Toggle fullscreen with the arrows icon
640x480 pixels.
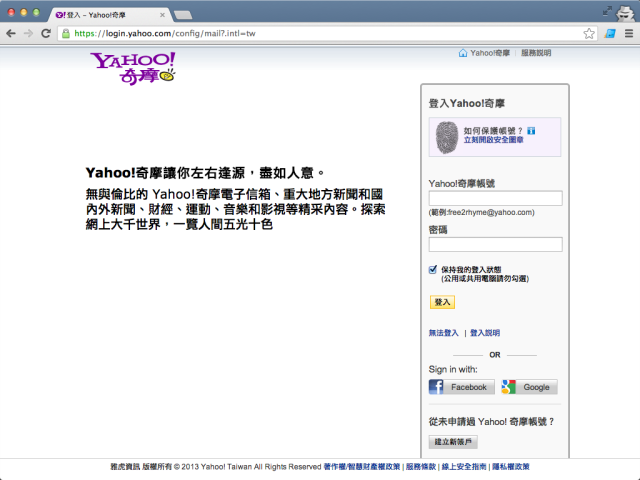point(607,11)
